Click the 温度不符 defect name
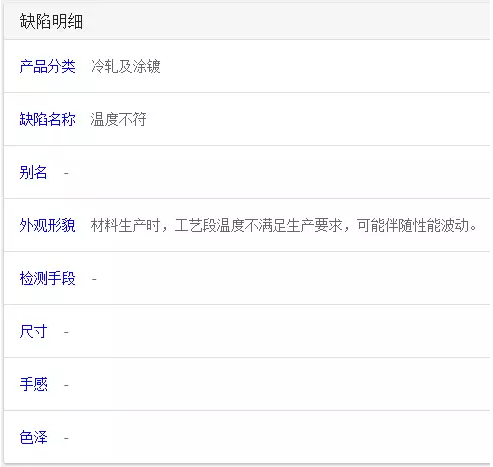Image resolution: width=493 pixels, height=467 pixels. tap(119, 119)
